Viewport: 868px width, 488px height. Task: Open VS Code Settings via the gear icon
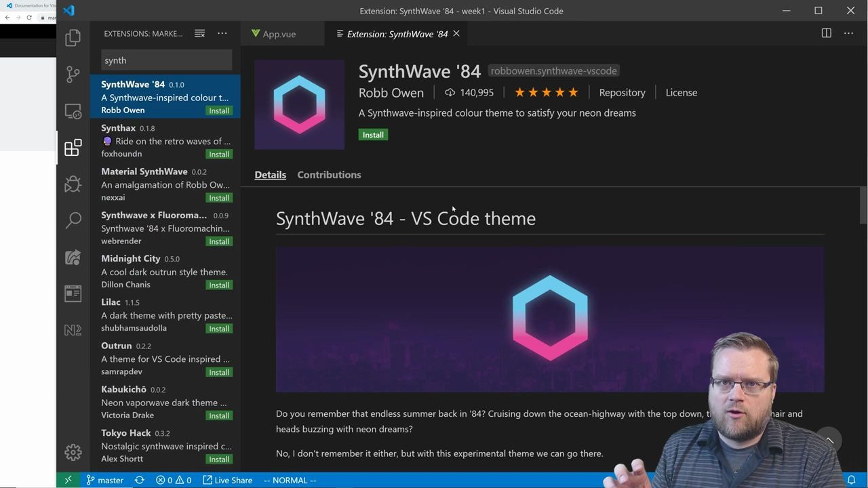[73, 451]
